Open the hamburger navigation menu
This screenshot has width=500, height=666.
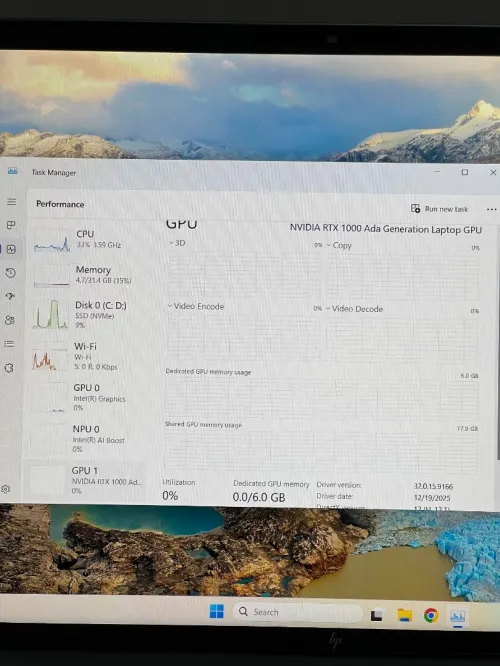click(x=11, y=202)
